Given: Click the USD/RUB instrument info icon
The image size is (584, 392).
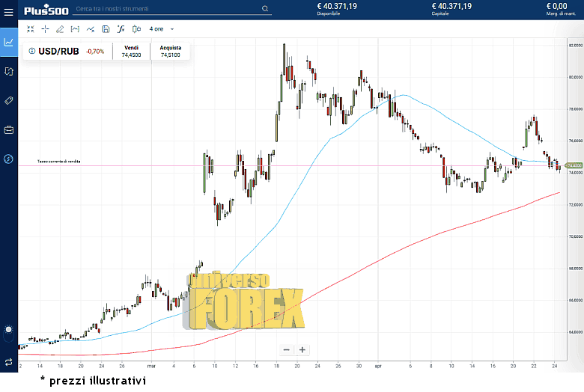Looking at the screenshot, I should click(x=31, y=51).
